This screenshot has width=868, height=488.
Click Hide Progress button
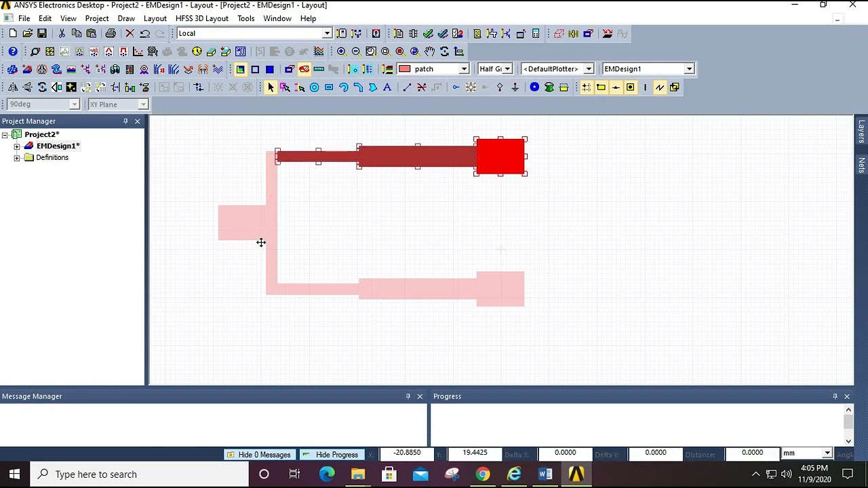[x=331, y=455]
